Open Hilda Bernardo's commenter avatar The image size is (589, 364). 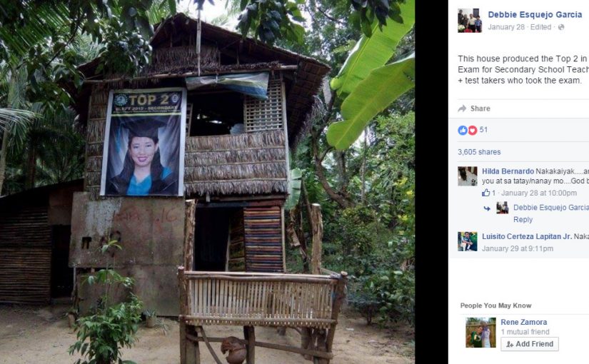(x=467, y=176)
